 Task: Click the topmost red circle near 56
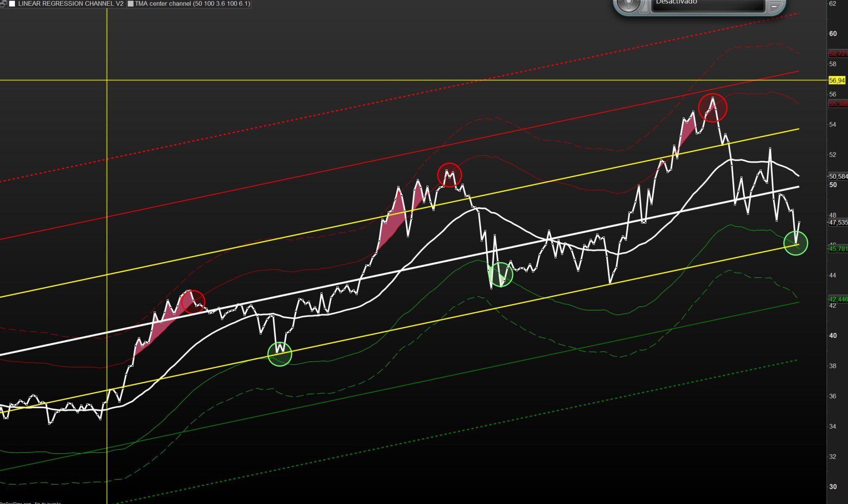pos(712,108)
